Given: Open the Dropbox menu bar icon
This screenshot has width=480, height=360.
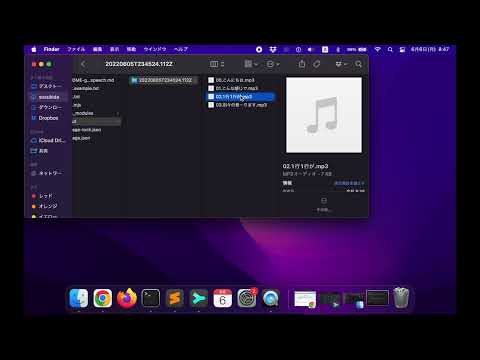Looking at the screenshot, I should pos(273,49).
